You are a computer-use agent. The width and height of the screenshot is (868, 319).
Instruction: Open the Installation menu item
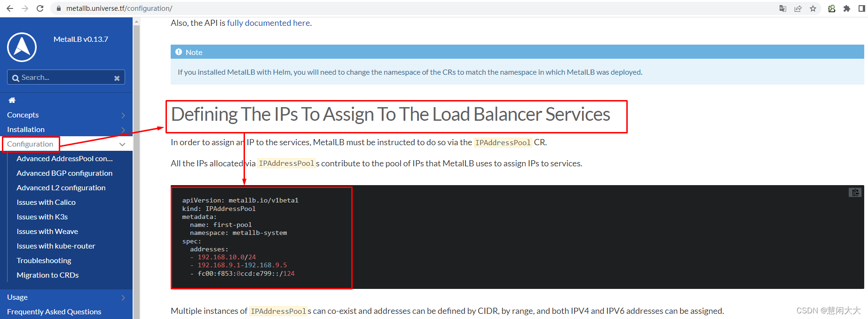26,130
